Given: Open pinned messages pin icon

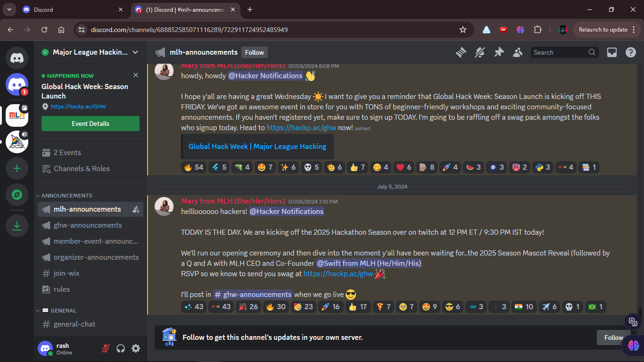Looking at the screenshot, I should click(499, 52).
